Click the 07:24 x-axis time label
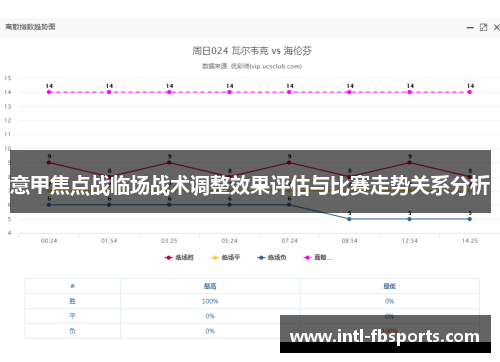500x362 pixels. pos(289,241)
